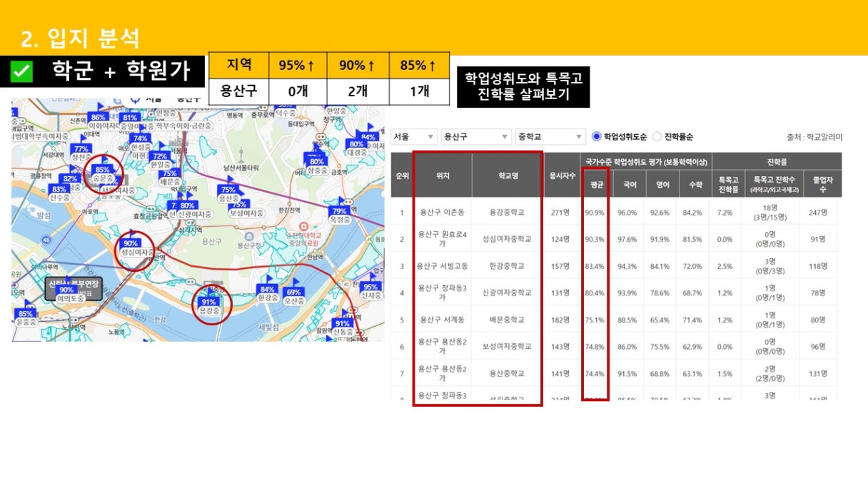Select the 학업성취도순 radio button
Image resolution: width=868 pixels, height=488 pixels.
click(597, 137)
